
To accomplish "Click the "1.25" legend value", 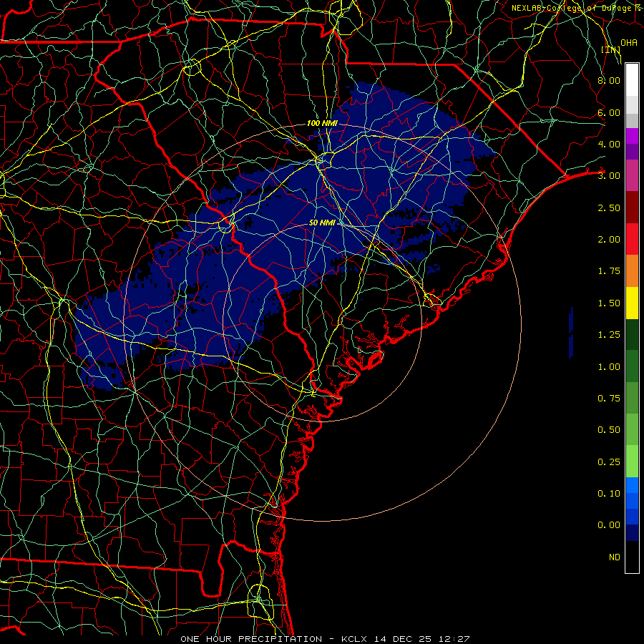I will pos(609,335).
